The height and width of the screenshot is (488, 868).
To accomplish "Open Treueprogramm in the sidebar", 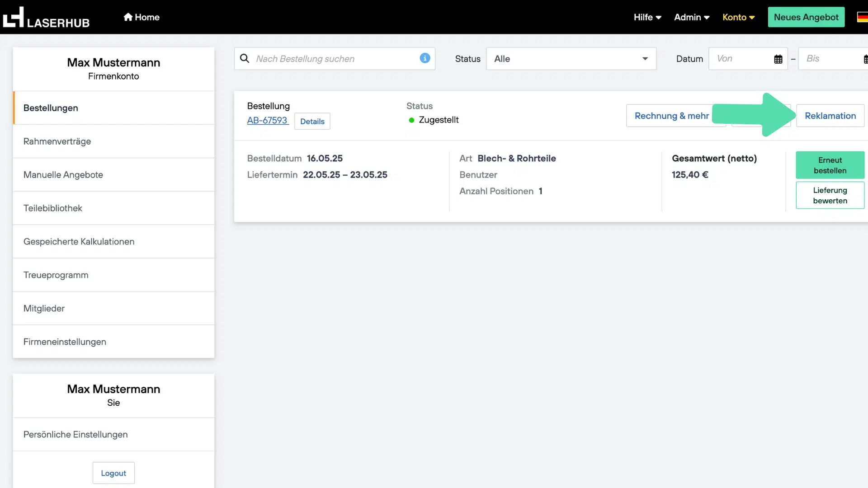I will [113, 275].
